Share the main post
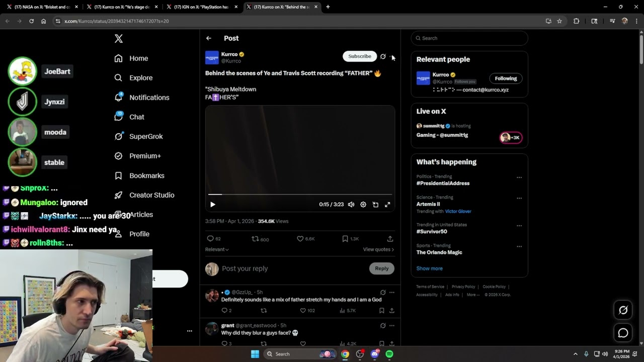 tap(390, 239)
